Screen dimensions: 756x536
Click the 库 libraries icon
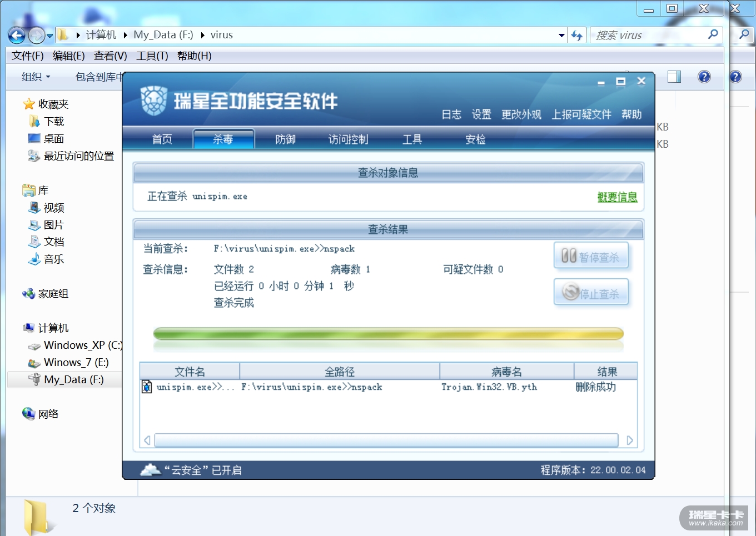tap(29, 190)
